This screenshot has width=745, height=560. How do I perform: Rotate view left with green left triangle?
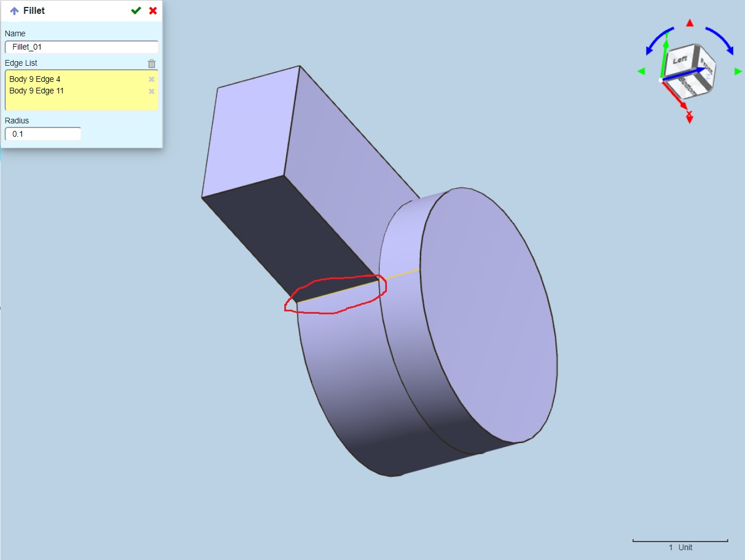coord(641,71)
